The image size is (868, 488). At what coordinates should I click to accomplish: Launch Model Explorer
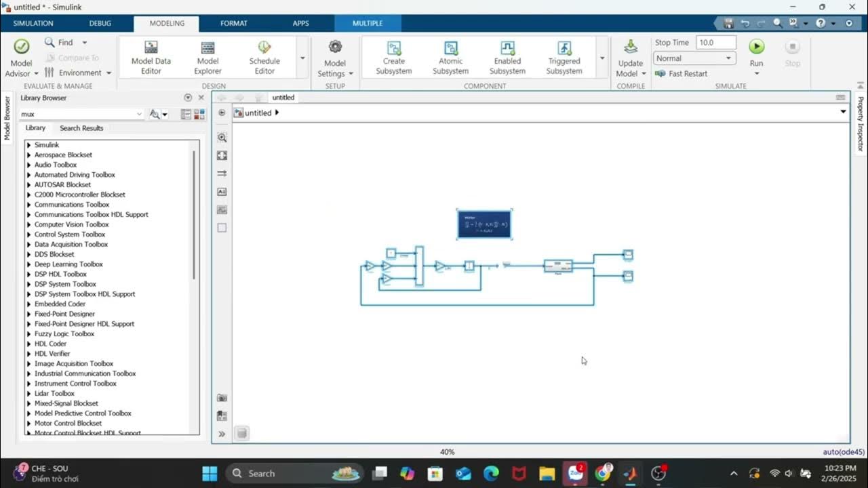(x=208, y=58)
